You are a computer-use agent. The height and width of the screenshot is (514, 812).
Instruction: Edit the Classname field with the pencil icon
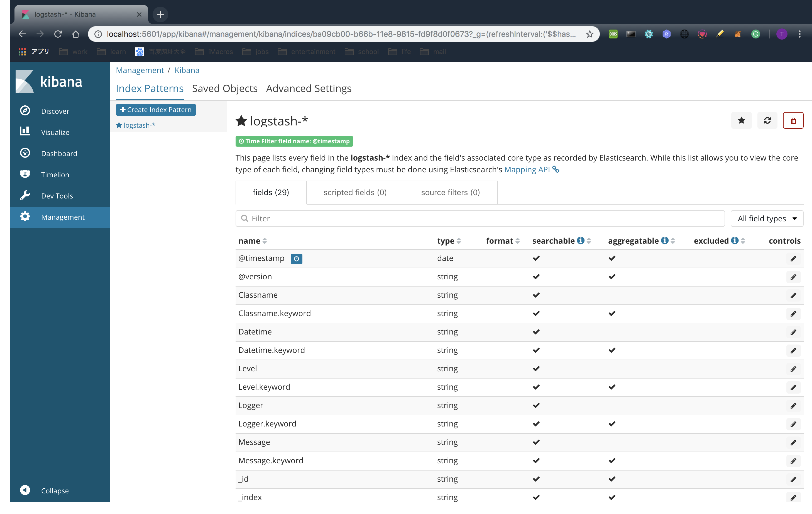(x=793, y=295)
